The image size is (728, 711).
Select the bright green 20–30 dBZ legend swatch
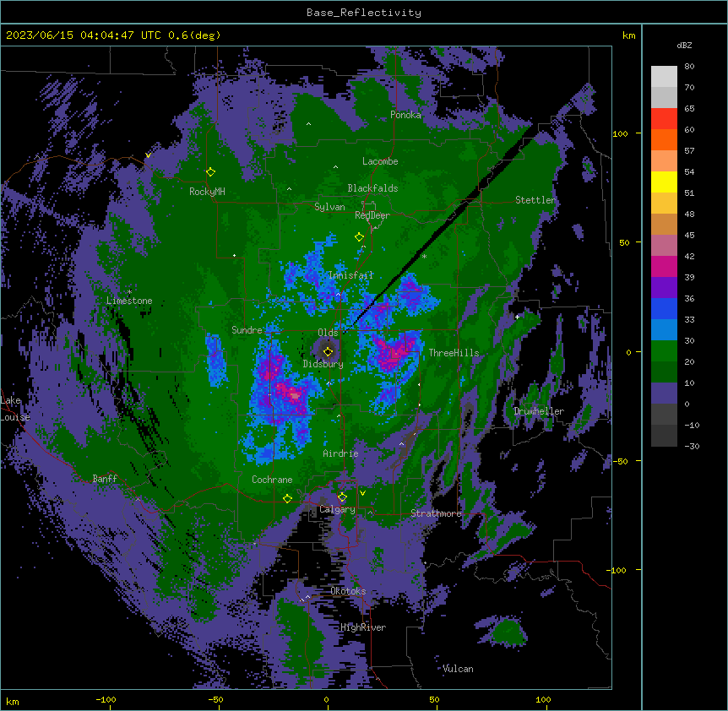coord(664,351)
